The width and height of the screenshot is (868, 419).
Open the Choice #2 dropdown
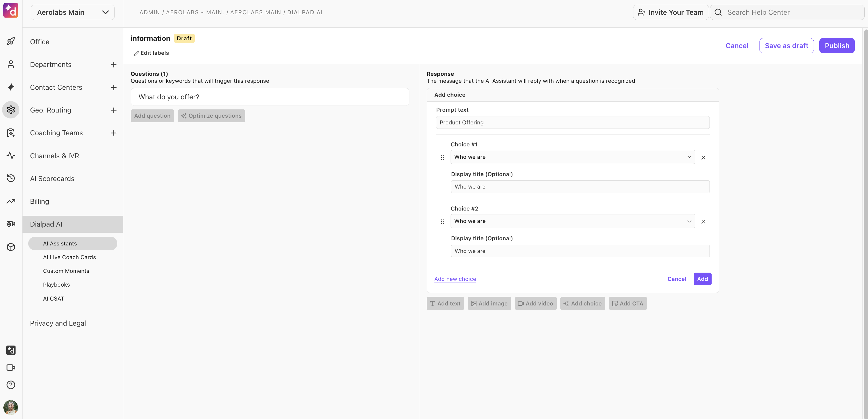pyautogui.click(x=573, y=221)
